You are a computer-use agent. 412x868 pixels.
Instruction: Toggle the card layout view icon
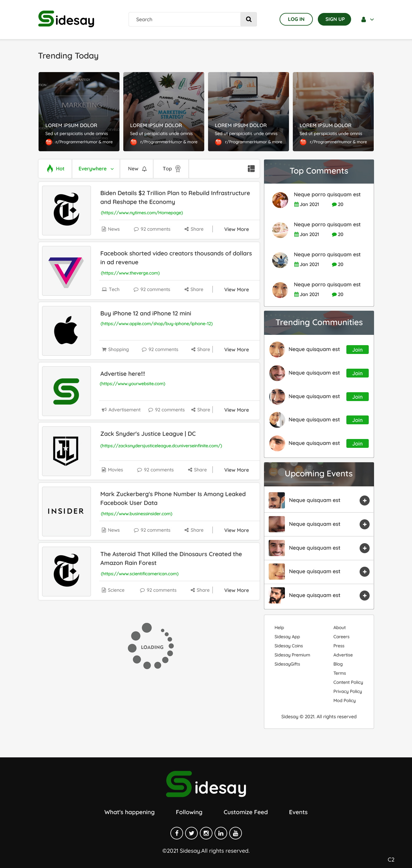251,169
